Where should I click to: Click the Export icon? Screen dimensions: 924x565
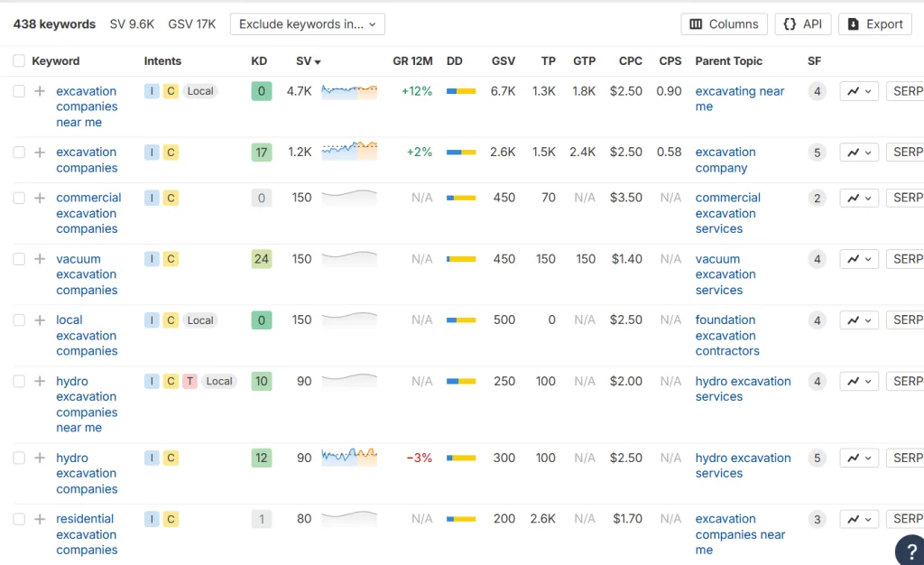874,24
